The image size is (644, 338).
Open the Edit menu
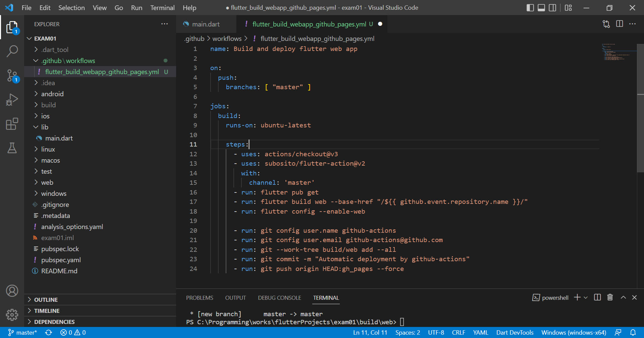[x=45, y=8]
